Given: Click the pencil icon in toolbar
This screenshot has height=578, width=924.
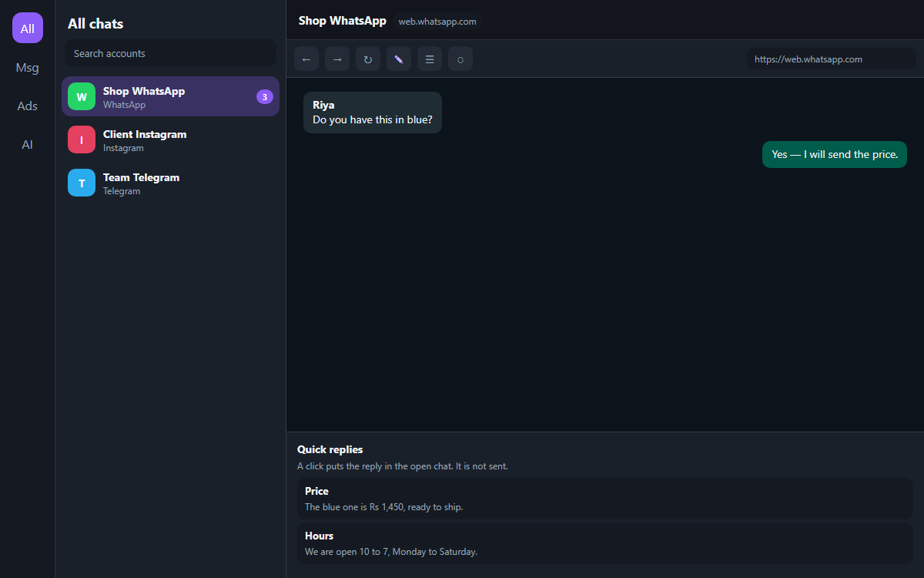Looking at the screenshot, I should tap(399, 59).
